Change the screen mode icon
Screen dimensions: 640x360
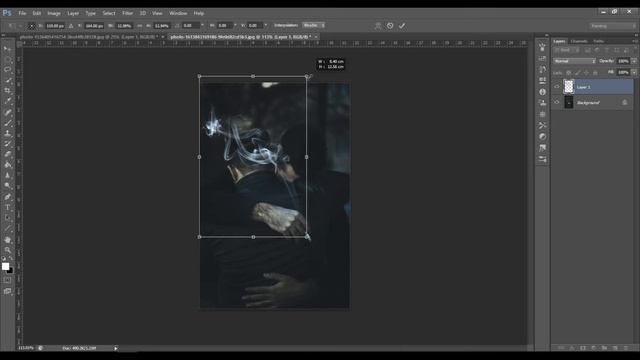[7, 291]
